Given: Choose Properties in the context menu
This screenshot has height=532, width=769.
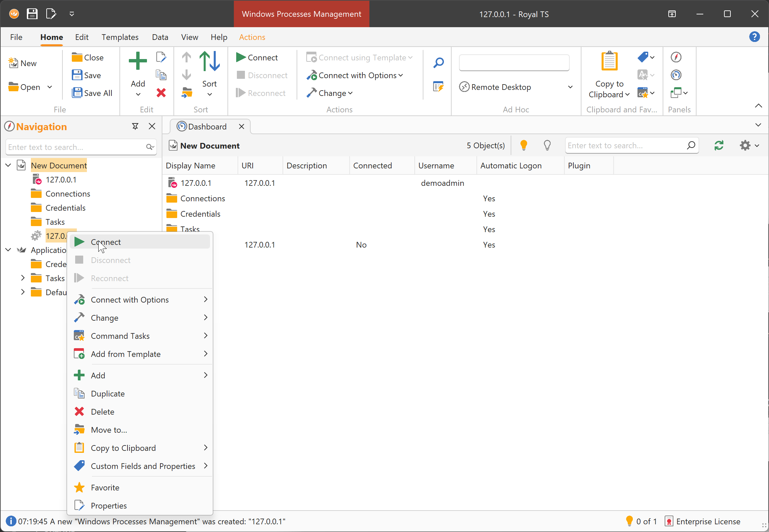Looking at the screenshot, I should 140,506.
